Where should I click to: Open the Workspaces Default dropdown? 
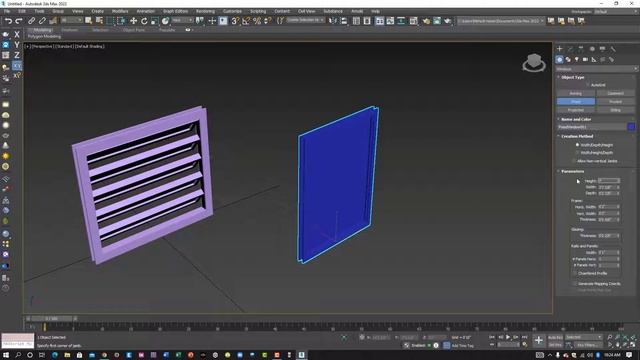pos(614,11)
